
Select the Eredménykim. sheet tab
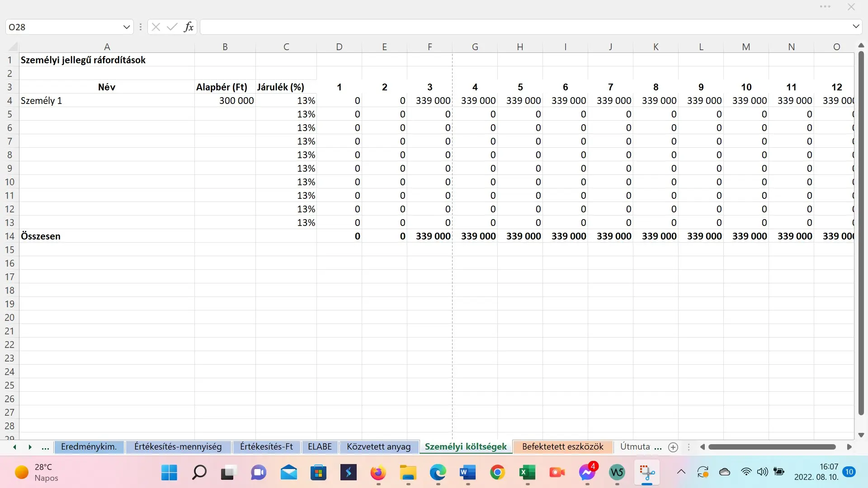[x=89, y=447]
